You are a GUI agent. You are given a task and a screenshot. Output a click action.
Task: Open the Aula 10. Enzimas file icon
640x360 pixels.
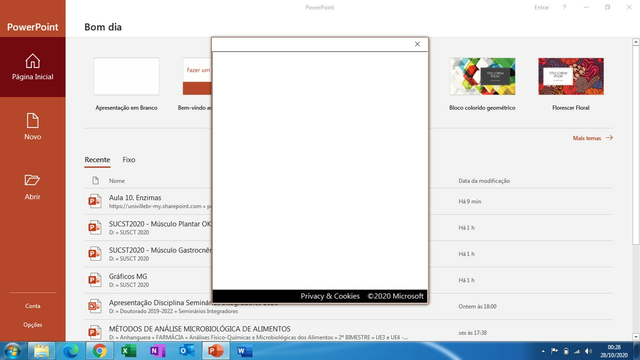pyautogui.click(x=95, y=201)
